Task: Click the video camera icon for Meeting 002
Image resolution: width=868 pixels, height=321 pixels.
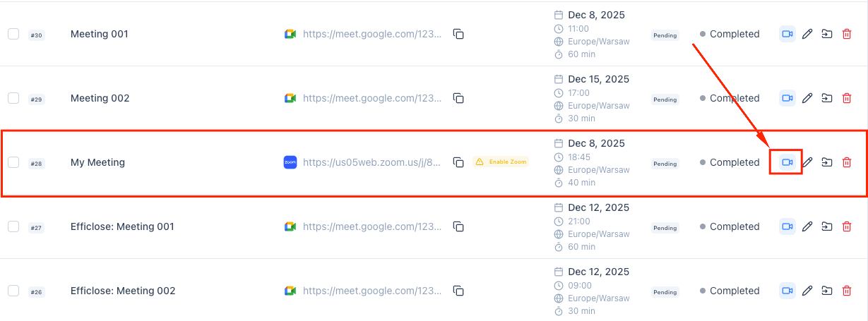Action: click(787, 98)
